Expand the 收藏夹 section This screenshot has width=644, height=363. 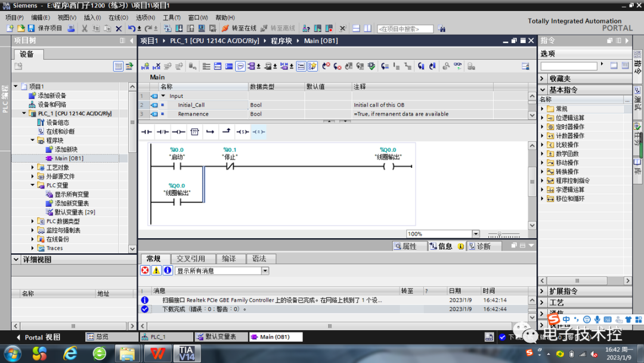click(542, 79)
